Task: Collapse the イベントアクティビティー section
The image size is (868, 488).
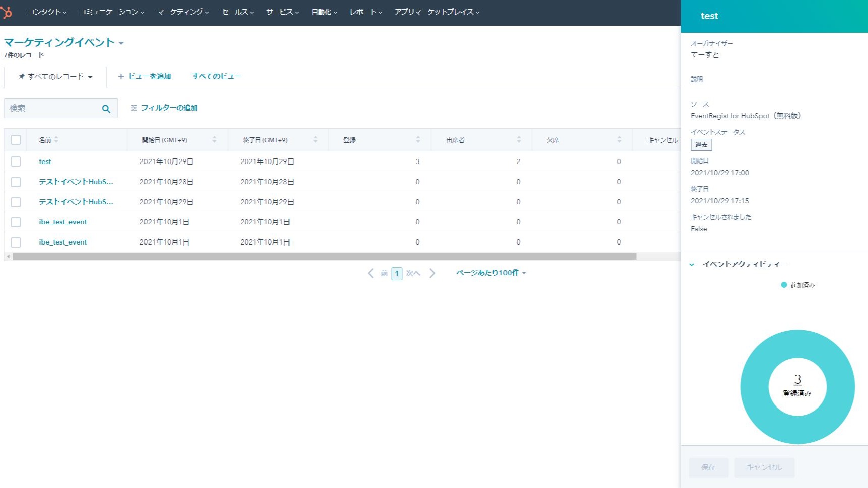Action: click(692, 264)
